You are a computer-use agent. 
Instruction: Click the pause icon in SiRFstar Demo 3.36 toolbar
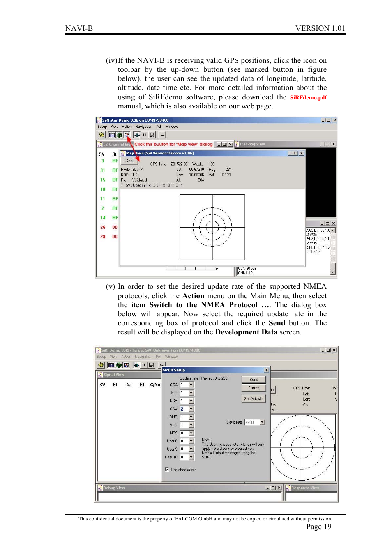coord(144,135)
